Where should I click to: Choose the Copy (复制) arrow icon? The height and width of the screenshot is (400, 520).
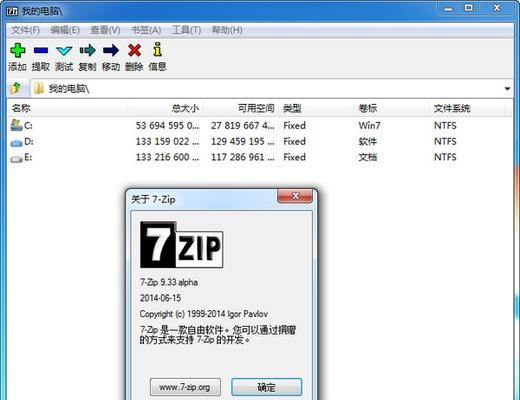tap(87, 50)
